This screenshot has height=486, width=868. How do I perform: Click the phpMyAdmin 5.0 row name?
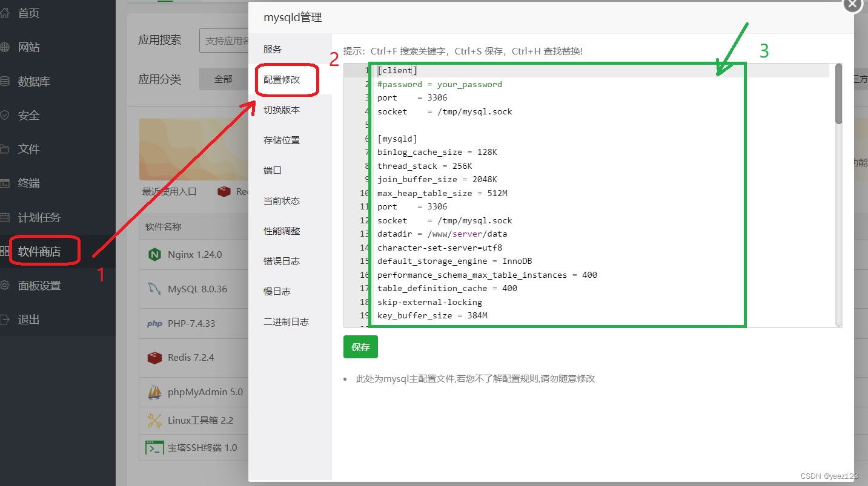[205, 392]
